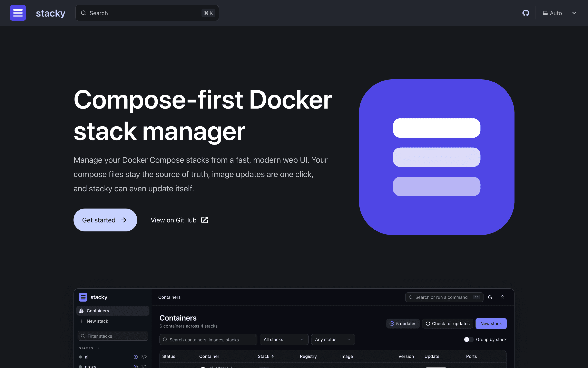Click the large stacky hero logo image

point(436,157)
